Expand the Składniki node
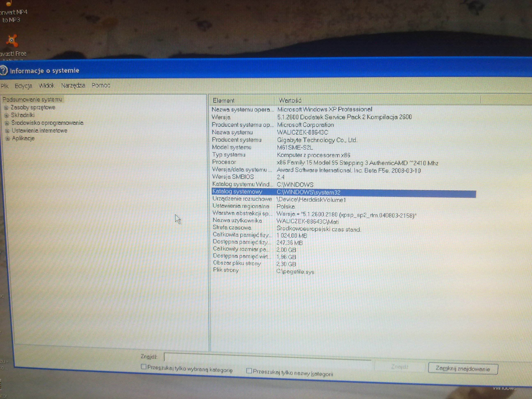Image resolution: width=532 pixels, height=399 pixels. point(7,115)
